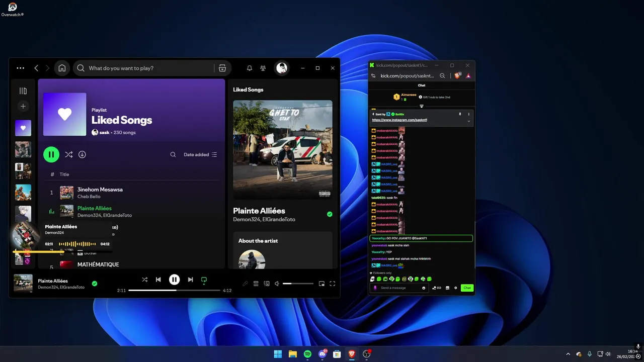
Task: Pause playlist using green button
Action: click(x=51, y=154)
